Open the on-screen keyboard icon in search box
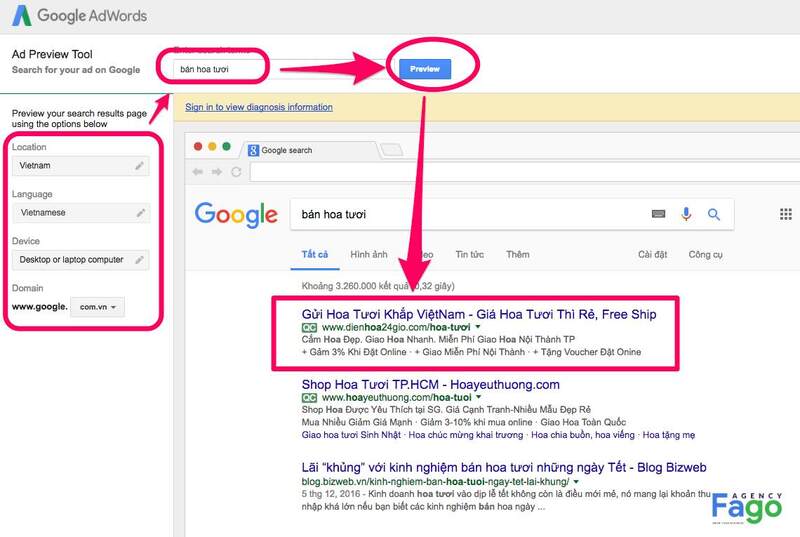This screenshot has width=800, height=537. coord(659,214)
